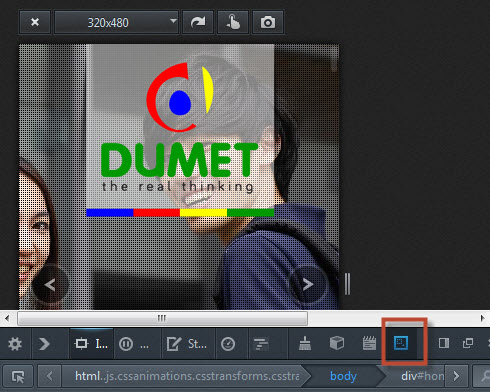Take a screenshot with the camera icon
The height and width of the screenshot is (392, 490).
pyautogui.click(x=268, y=22)
